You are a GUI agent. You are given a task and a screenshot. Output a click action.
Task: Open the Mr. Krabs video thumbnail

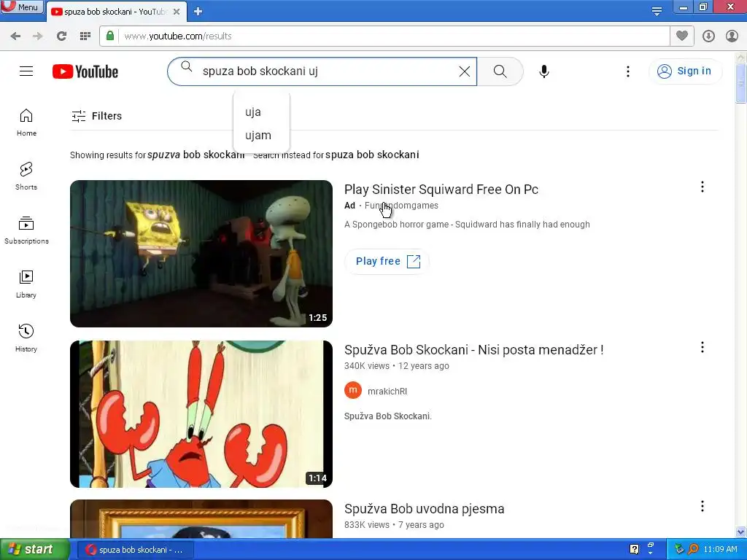[201, 414]
